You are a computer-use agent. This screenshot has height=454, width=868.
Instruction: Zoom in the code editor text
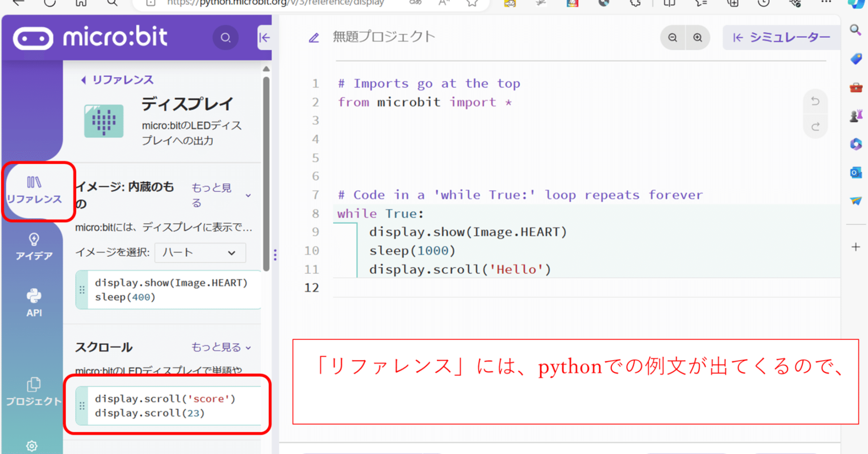click(x=698, y=38)
